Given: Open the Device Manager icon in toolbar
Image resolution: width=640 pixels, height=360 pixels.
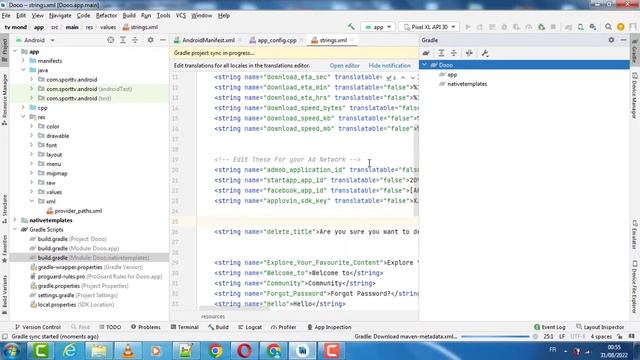Looking at the screenshot, I should click(x=580, y=27).
